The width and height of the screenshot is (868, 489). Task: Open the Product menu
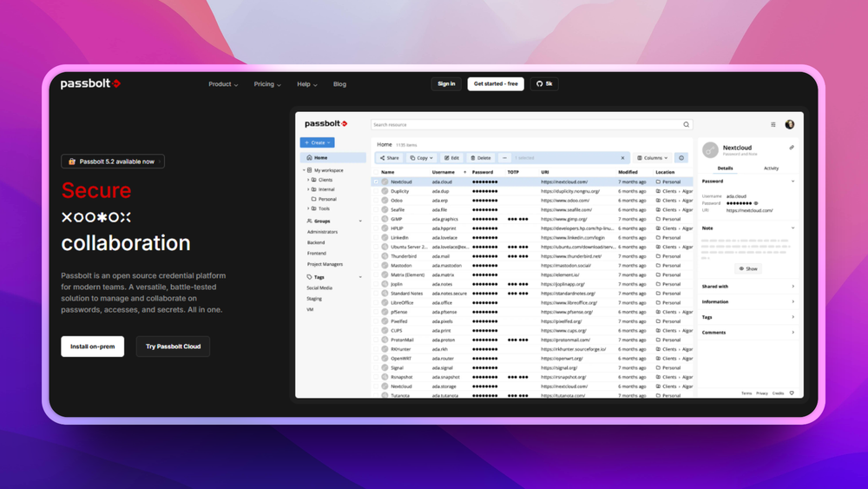(x=223, y=84)
